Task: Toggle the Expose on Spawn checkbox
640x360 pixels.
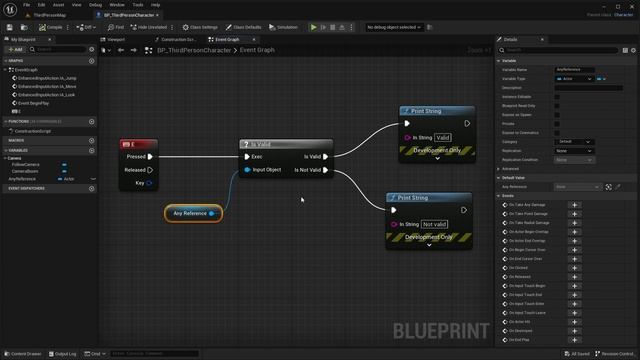Action: point(557,115)
